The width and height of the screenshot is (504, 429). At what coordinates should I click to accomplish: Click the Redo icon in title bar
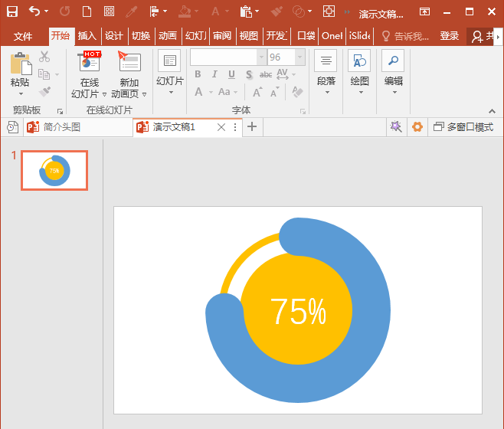click(64, 11)
